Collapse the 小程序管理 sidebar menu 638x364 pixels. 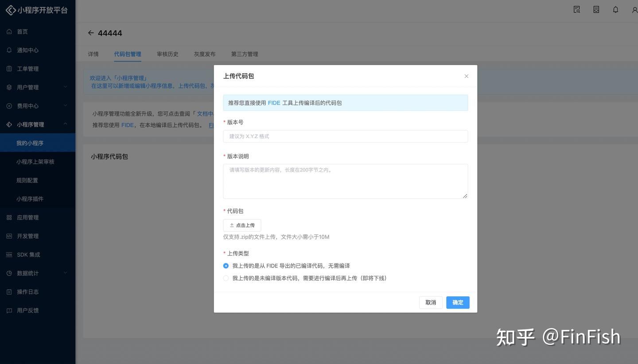click(x=65, y=124)
